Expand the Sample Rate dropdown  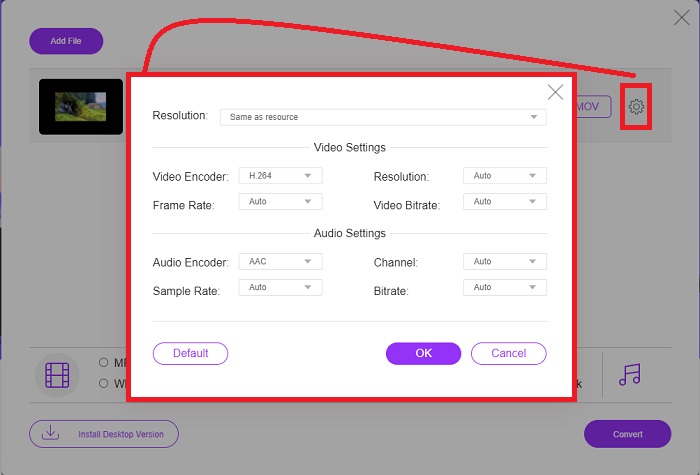click(x=280, y=287)
